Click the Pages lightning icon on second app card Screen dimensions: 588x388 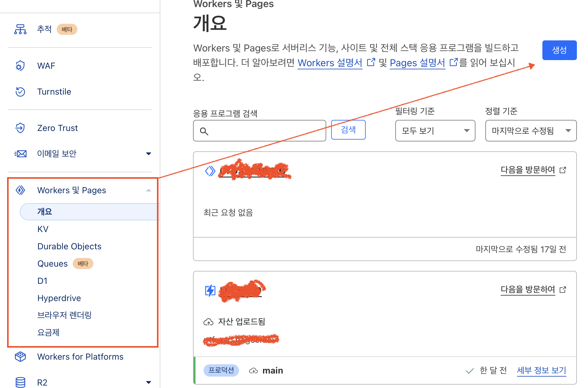click(210, 290)
